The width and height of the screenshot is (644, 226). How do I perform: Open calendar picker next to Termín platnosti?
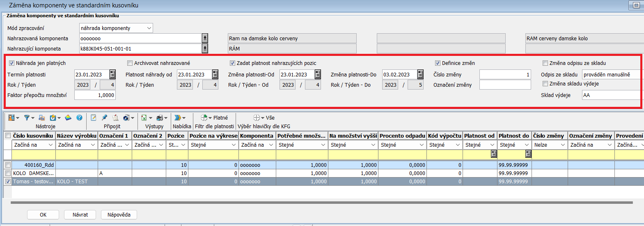click(112, 74)
